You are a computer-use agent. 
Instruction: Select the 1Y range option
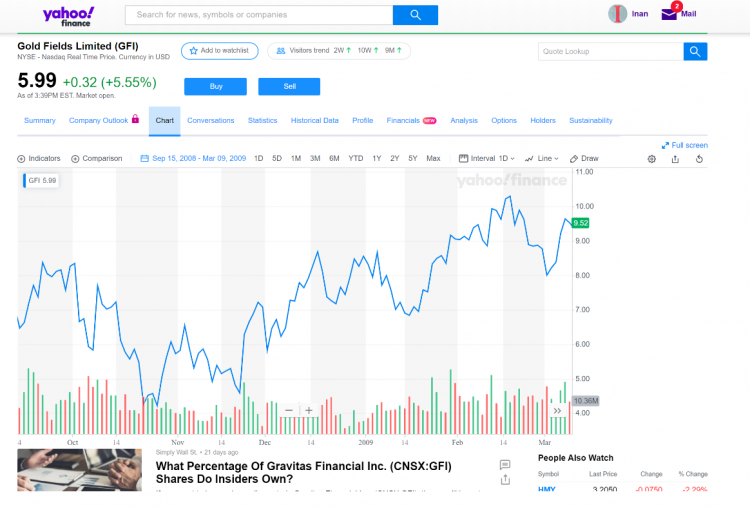pos(377,158)
